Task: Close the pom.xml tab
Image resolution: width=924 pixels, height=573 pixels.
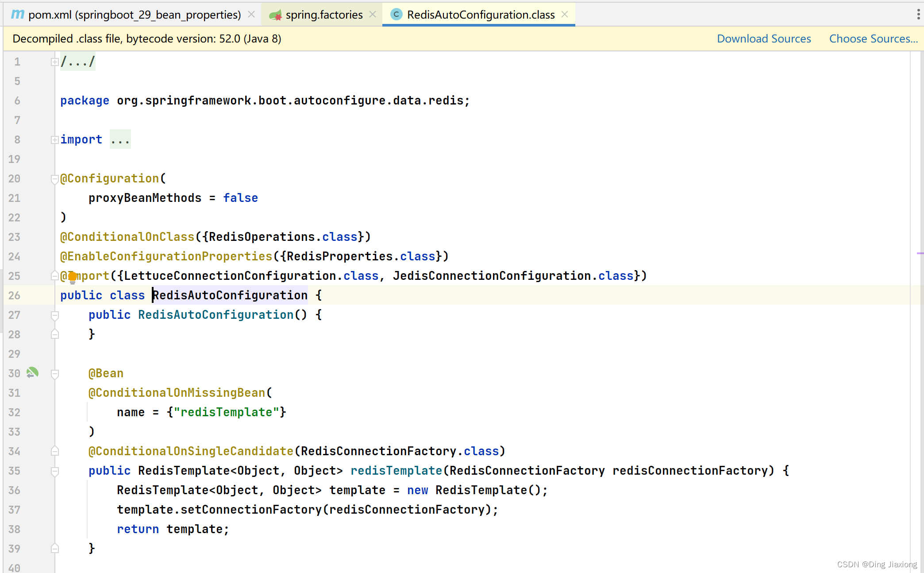Action: 251,15
